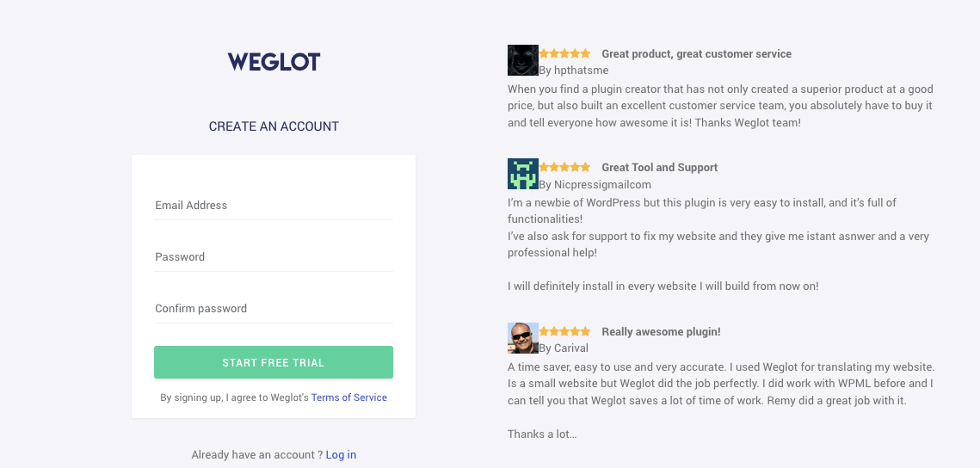
Task: Click the 'Great product, great customer service' title
Action: coord(696,54)
